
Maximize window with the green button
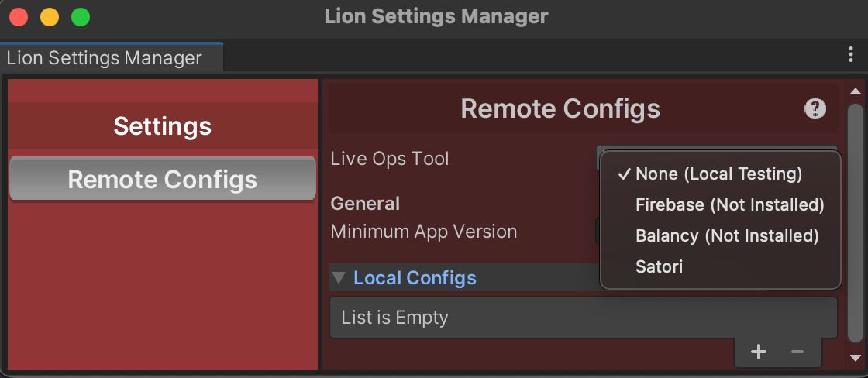click(81, 16)
